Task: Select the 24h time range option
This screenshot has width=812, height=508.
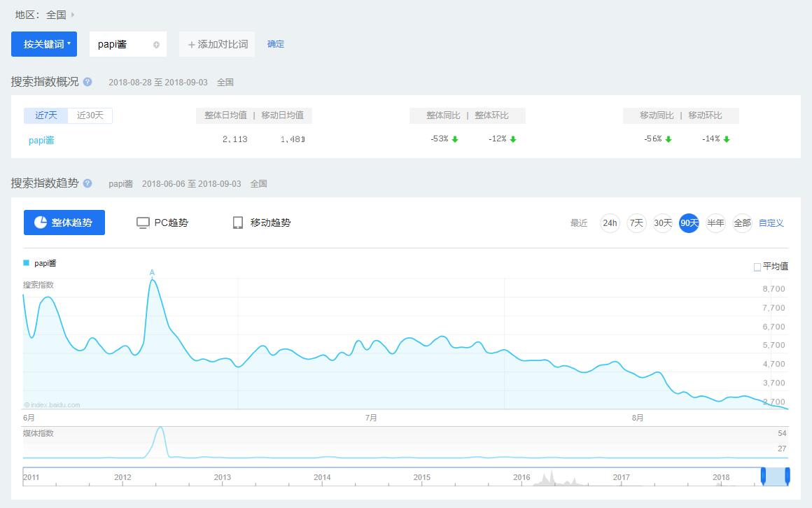Action: [x=609, y=223]
